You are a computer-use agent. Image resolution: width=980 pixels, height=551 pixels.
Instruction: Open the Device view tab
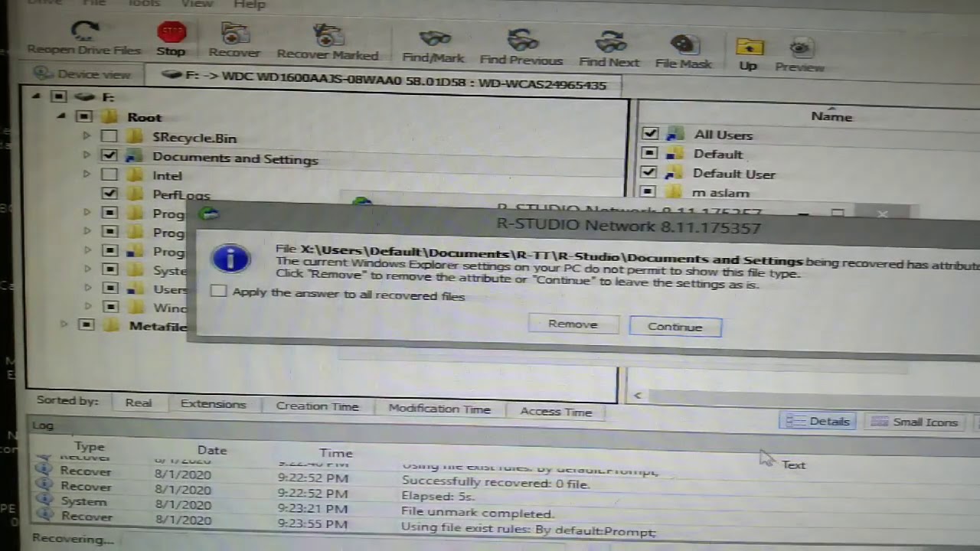(83, 74)
